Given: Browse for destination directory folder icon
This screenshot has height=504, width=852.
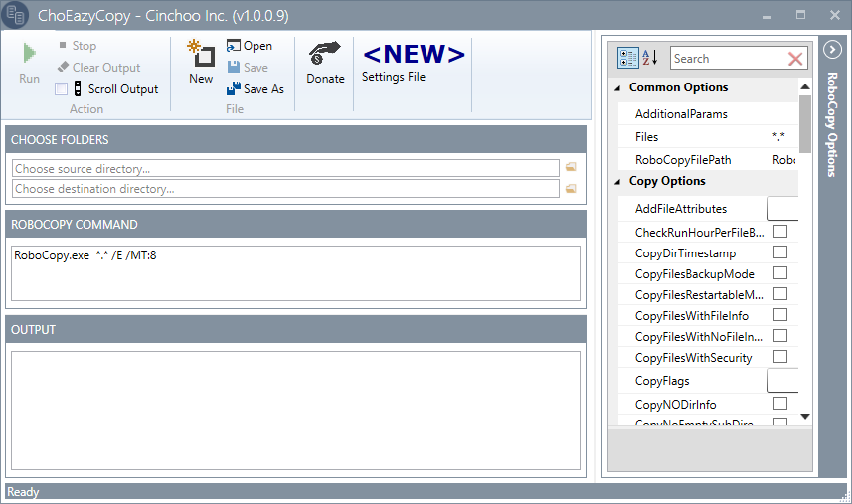Looking at the screenshot, I should (x=571, y=189).
